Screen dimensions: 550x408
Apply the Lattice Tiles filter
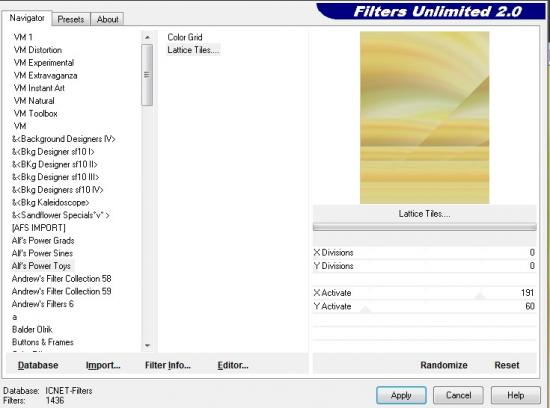pyautogui.click(x=401, y=395)
